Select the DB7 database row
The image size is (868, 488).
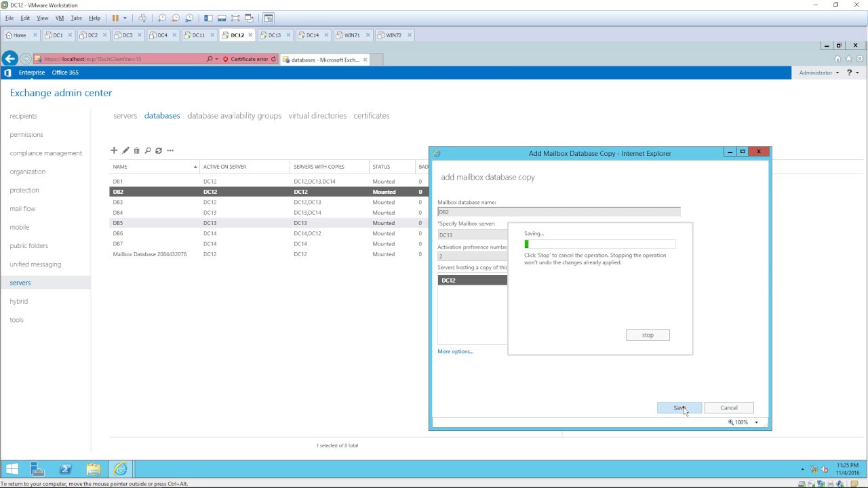pos(269,244)
